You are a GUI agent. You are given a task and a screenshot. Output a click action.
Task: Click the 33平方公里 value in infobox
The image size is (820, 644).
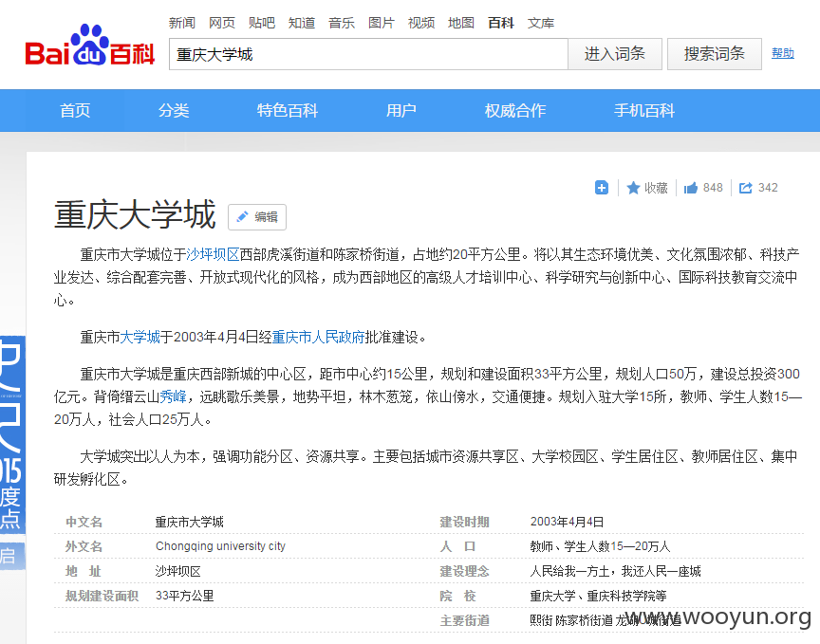[x=185, y=596]
